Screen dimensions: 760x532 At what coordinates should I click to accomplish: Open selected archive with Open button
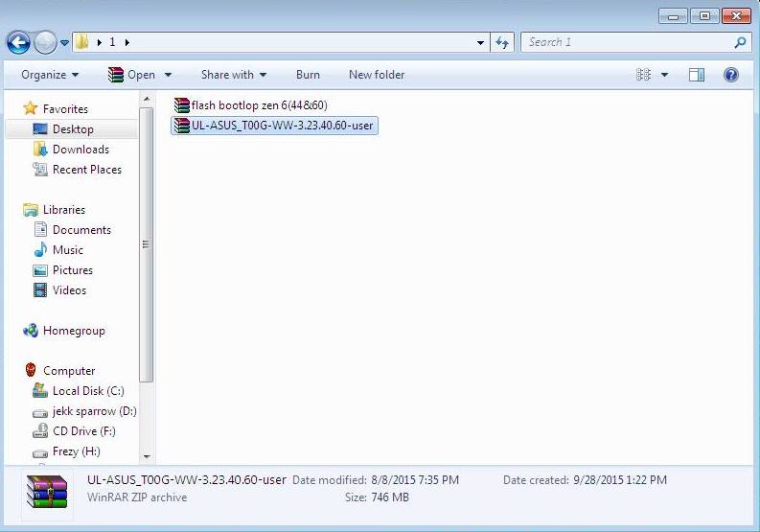point(131,75)
